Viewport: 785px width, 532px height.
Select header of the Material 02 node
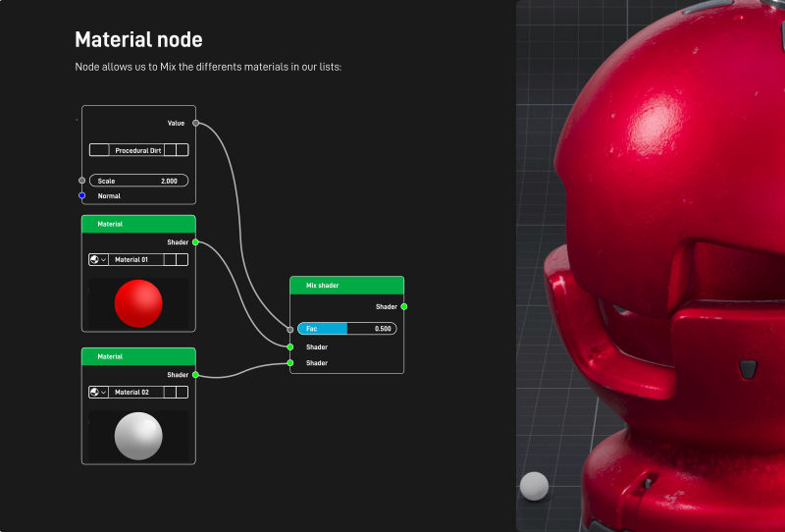pyautogui.click(x=138, y=356)
